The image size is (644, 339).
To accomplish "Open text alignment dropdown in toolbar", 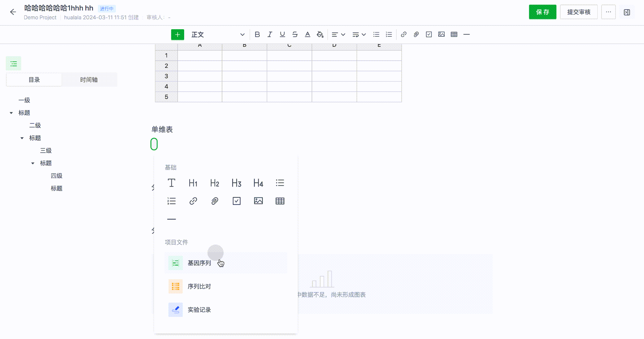I will pyautogui.click(x=338, y=34).
